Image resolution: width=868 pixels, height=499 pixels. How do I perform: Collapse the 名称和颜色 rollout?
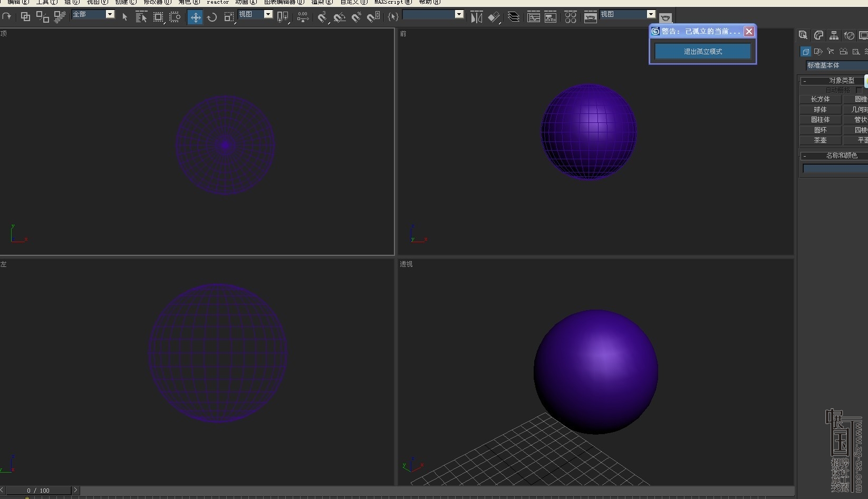[834, 156]
